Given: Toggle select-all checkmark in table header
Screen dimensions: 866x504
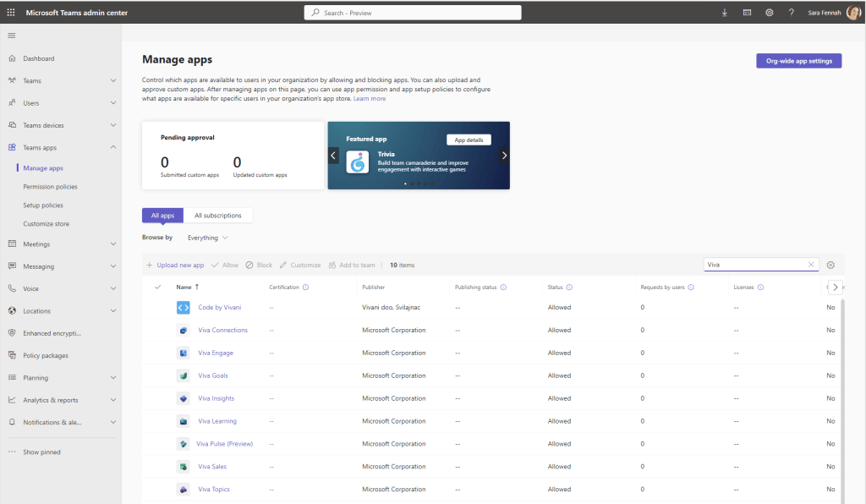Looking at the screenshot, I should [157, 288].
